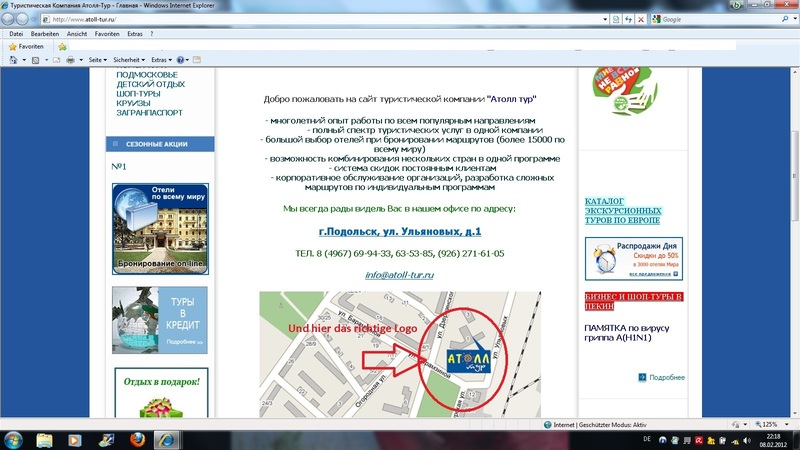Click the compatibility view icon in address bar
800x450 pixels.
(x=616, y=19)
